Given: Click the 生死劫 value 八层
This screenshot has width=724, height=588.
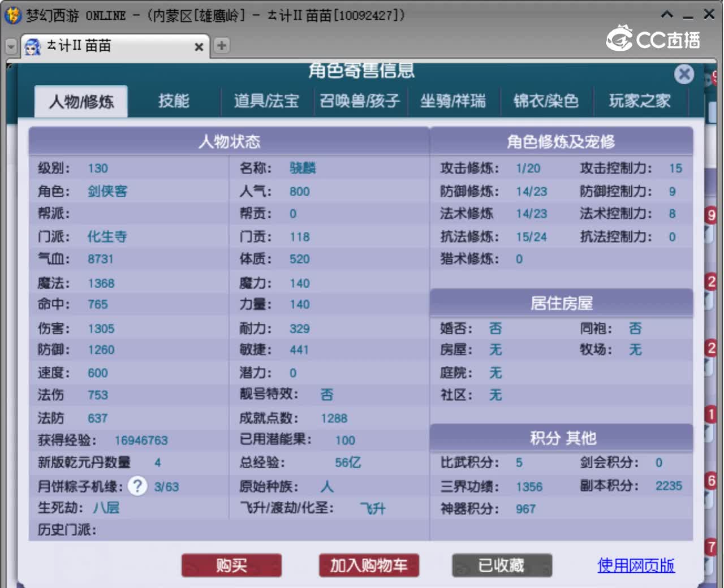Looking at the screenshot, I should (x=106, y=508).
